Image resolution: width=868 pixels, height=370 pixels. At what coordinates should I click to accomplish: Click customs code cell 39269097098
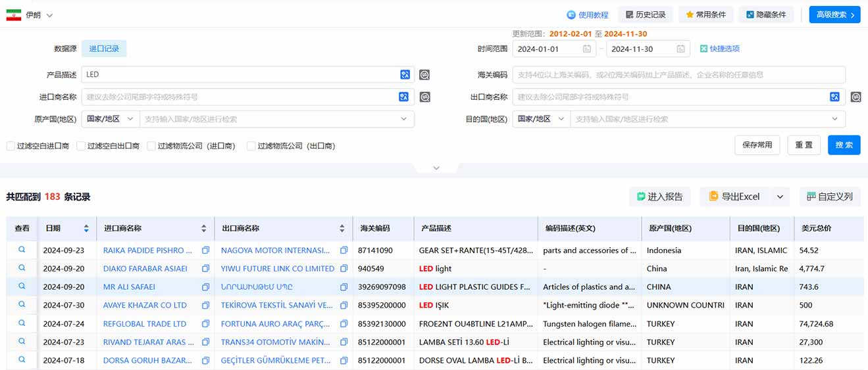pyautogui.click(x=382, y=287)
